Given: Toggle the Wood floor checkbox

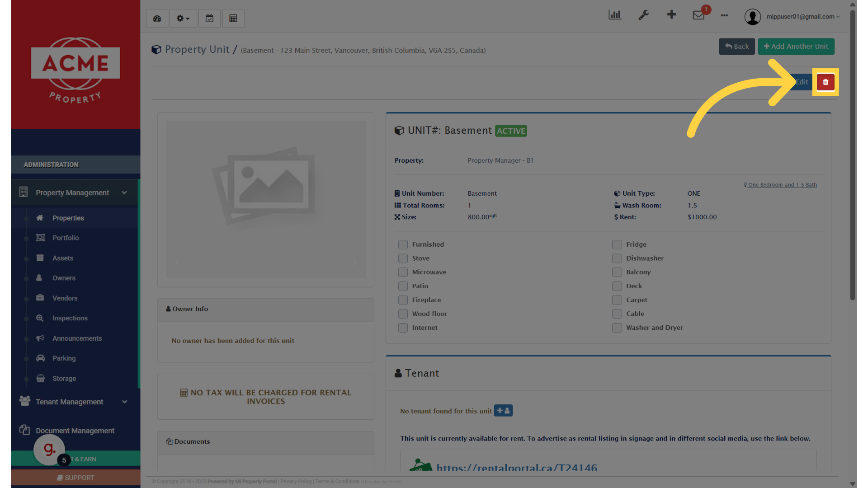Looking at the screenshot, I should (x=403, y=314).
